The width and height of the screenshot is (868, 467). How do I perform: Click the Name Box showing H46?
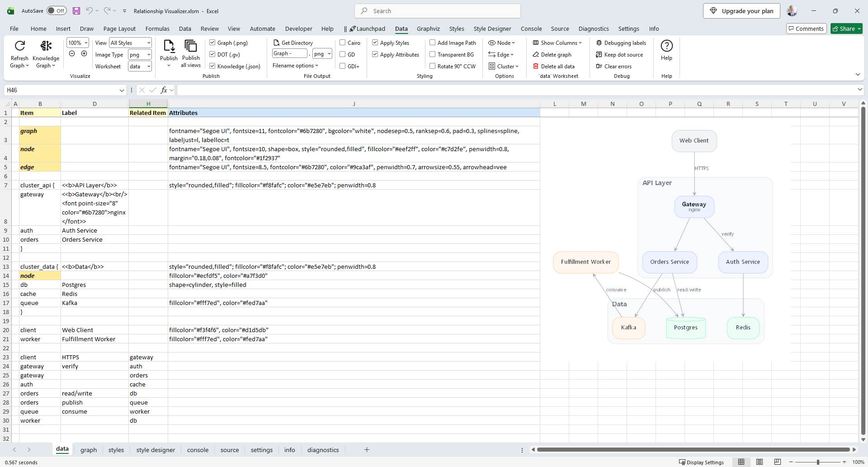point(65,90)
